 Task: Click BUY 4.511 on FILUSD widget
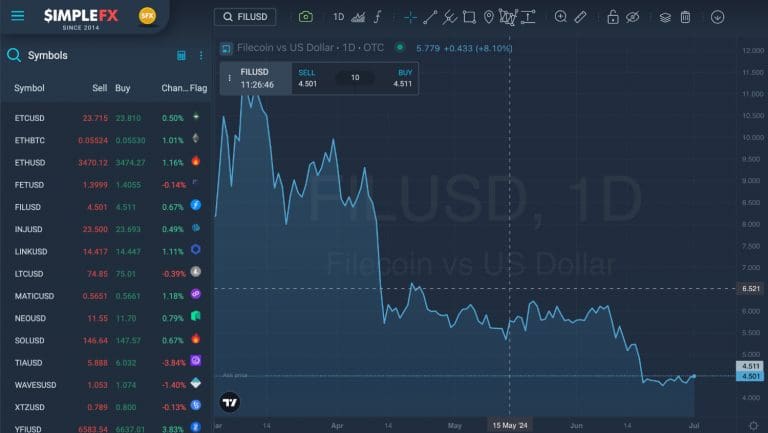(402, 78)
